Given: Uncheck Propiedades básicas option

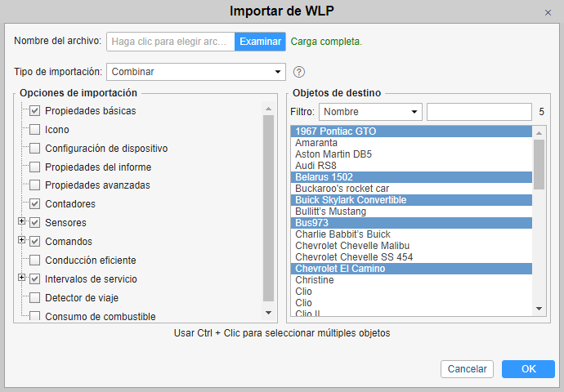Looking at the screenshot, I should coord(34,110).
